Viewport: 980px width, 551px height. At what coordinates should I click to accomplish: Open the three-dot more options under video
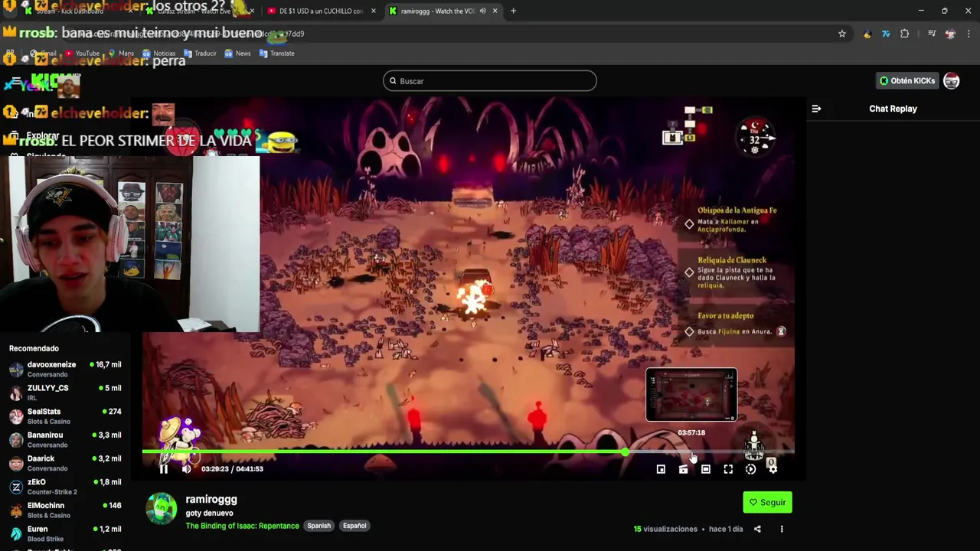(782, 529)
